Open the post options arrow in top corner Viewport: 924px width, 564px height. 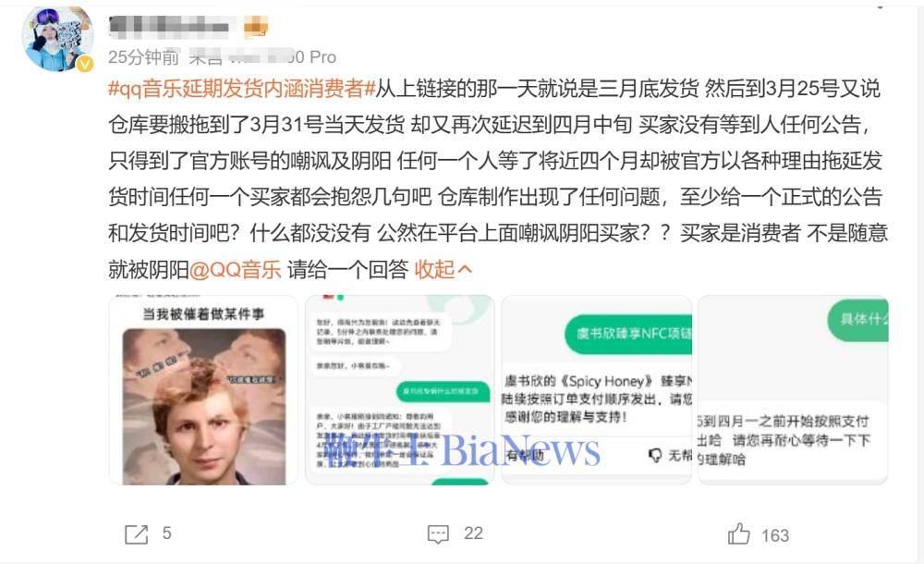pyautogui.click(x=881, y=6)
